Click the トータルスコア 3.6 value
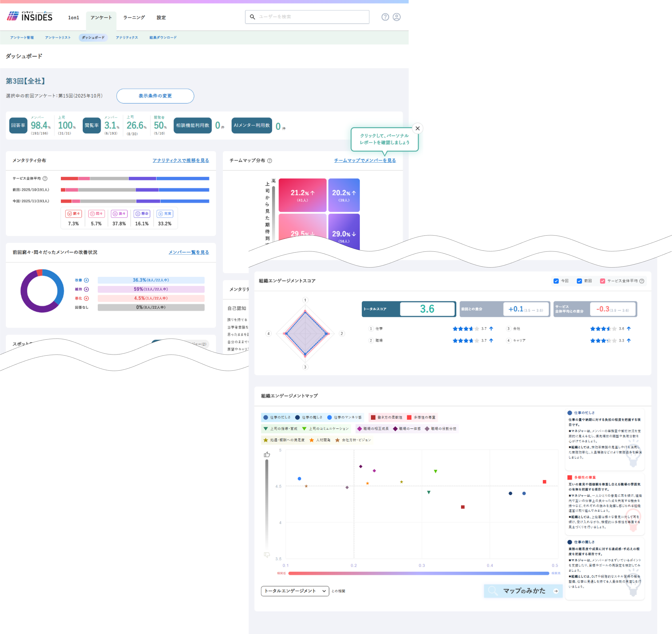 click(x=427, y=309)
